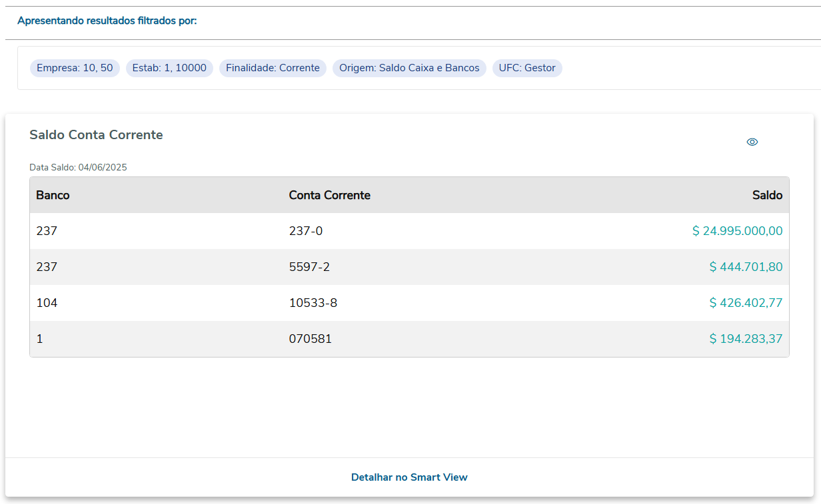Click the 'Saldo Conta Corrente' card title
This screenshot has height=504, width=821.
(96, 135)
